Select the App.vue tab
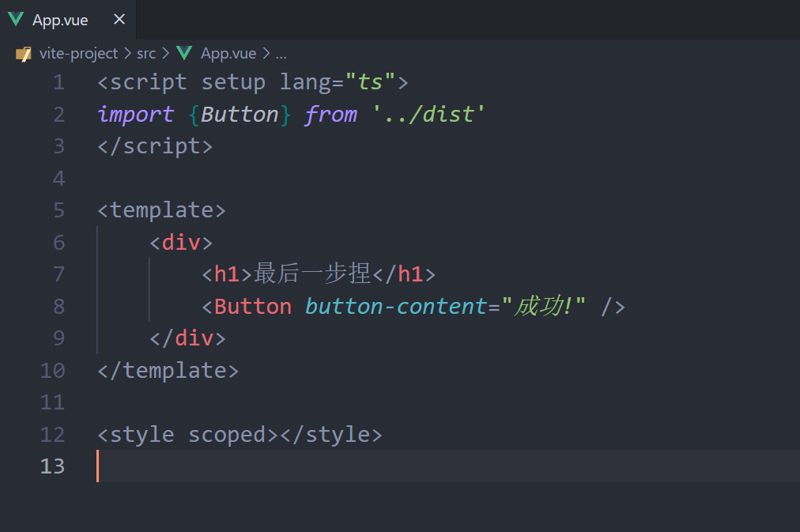 pyautogui.click(x=68, y=20)
